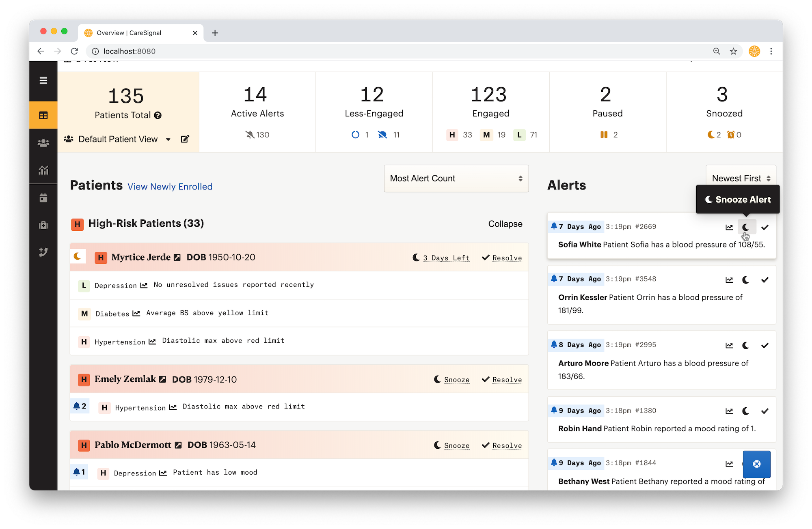Open the patients group sidebar icon
This screenshot has width=812, height=529.
pos(43,143)
